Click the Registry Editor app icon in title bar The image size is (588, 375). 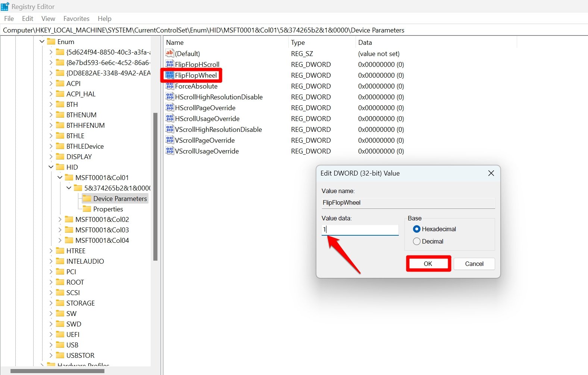(x=5, y=6)
